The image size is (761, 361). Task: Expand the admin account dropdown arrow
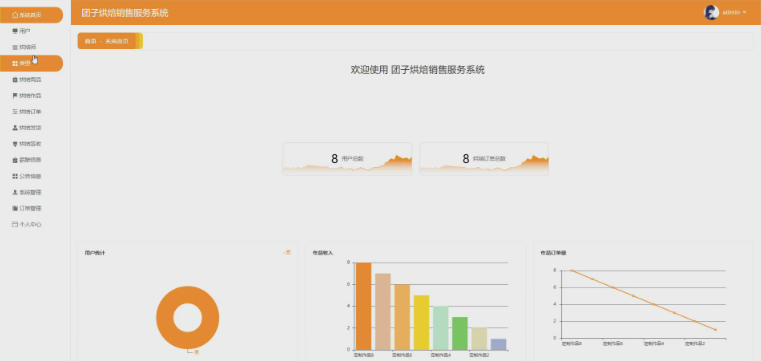coord(744,13)
